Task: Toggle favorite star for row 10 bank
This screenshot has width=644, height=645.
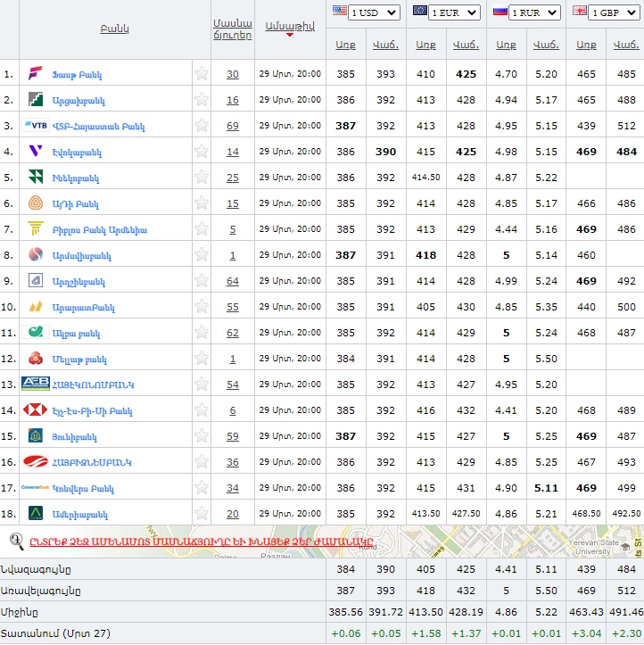Action: coord(202,307)
